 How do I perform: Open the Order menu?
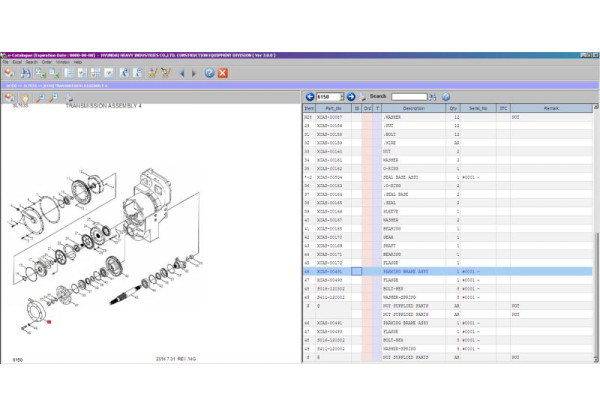(x=46, y=62)
